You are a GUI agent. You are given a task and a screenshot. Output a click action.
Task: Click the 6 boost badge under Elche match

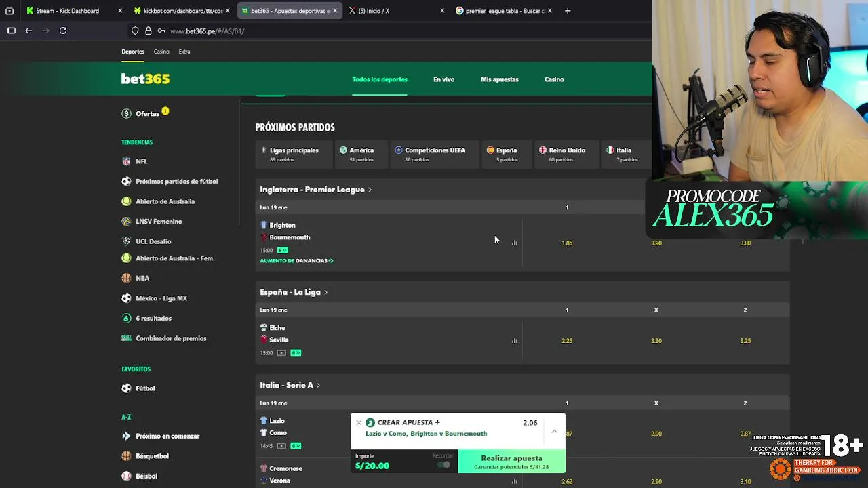tap(296, 353)
